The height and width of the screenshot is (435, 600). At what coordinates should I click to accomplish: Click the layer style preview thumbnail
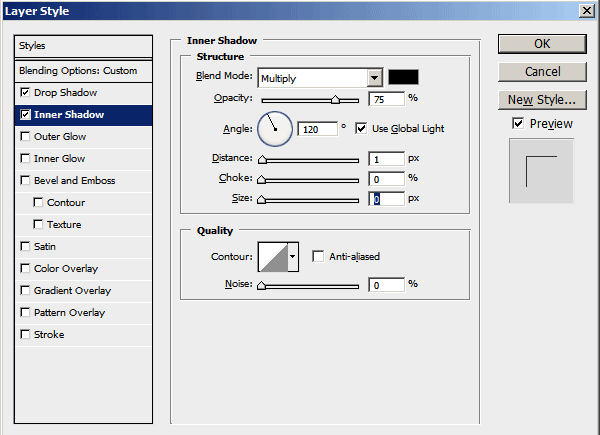541,170
